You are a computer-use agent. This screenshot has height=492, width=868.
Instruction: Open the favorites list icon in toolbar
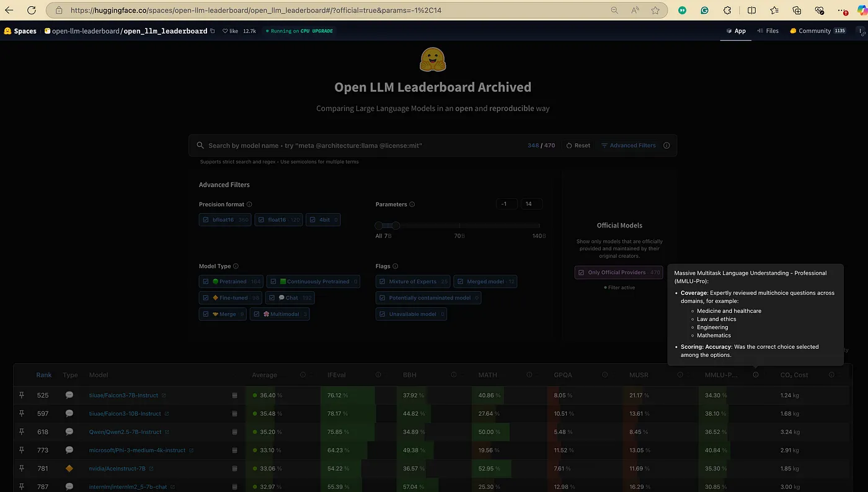pos(774,11)
